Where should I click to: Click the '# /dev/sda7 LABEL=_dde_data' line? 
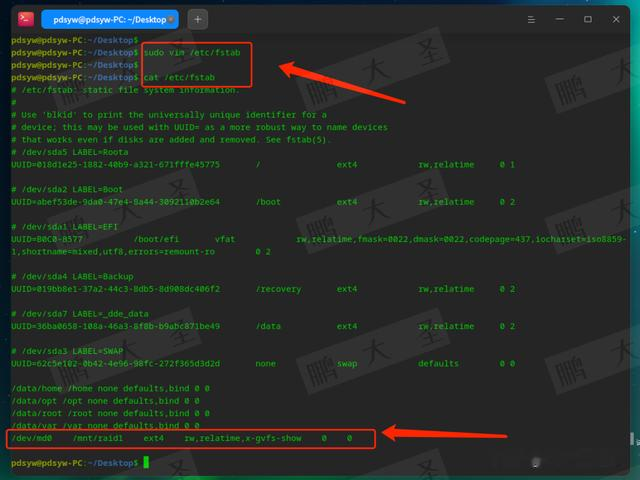80,314
